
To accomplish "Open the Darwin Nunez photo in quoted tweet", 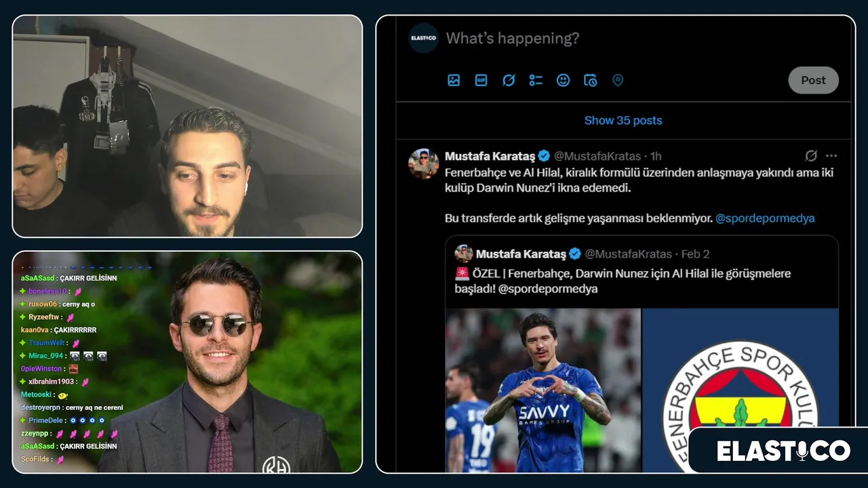I will (x=543, y=390).
